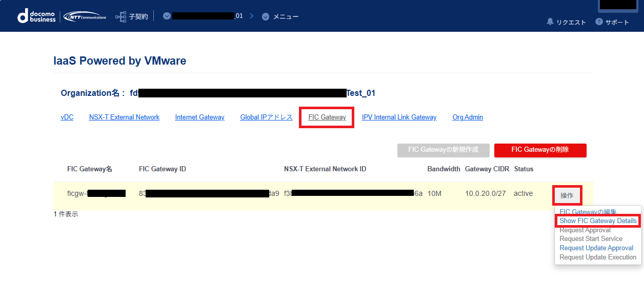Click the Bandwidth column header
The height and width of the screenshot is (301, 644).
pyautogui.click(x=444, y=169)
